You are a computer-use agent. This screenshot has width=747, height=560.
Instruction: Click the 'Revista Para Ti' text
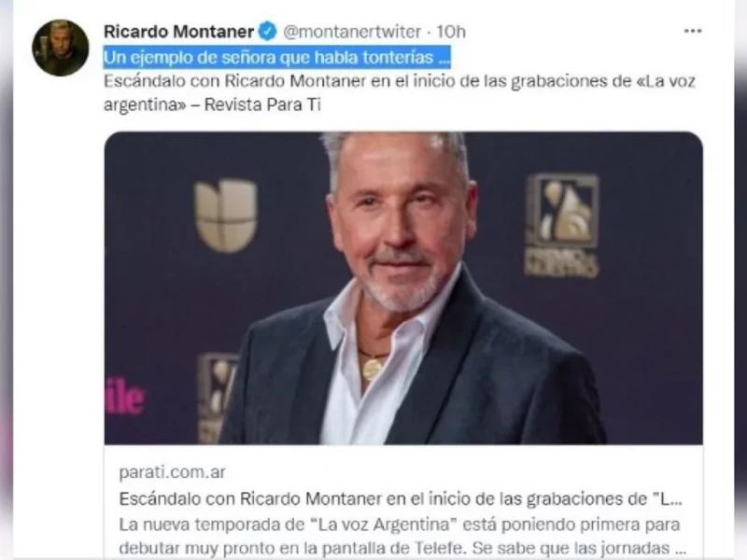click(262, 105)
